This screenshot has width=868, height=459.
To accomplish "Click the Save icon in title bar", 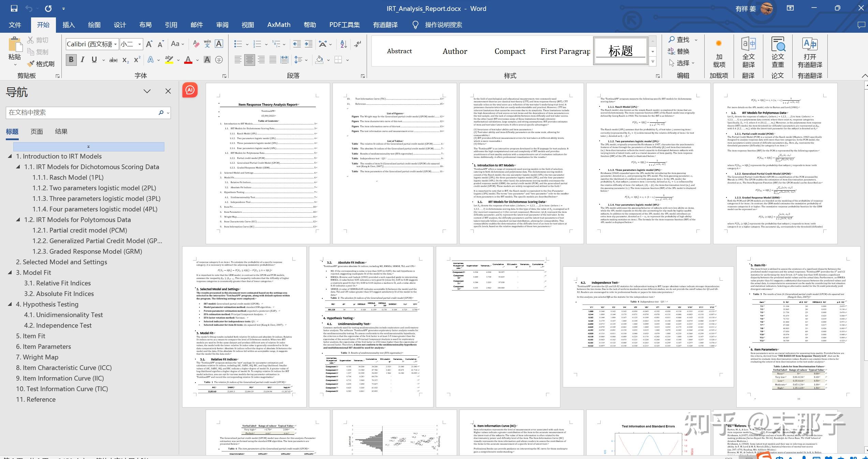I will coord(14,9).
